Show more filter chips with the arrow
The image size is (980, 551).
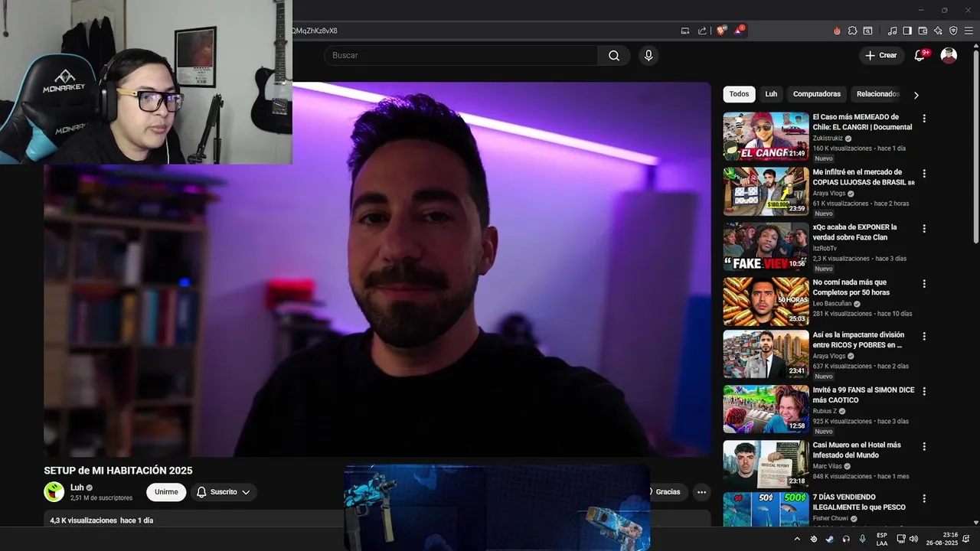[916, 95]
